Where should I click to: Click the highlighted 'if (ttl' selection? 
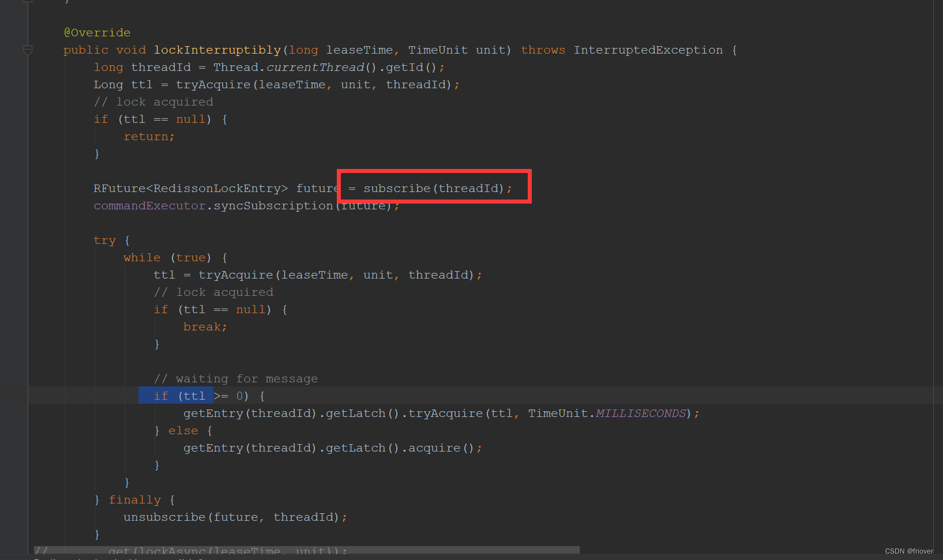pyautogui.click(x=176, y=396)
